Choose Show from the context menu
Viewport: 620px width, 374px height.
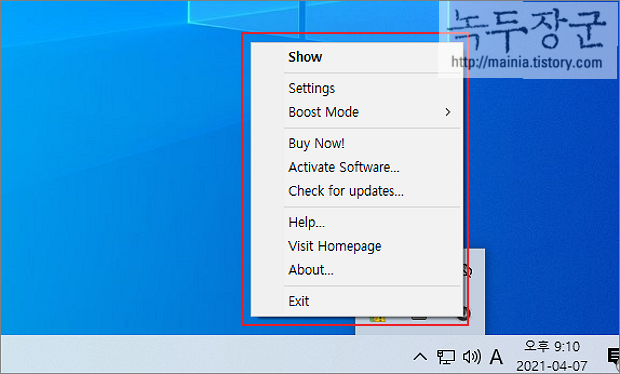(357, 57)
